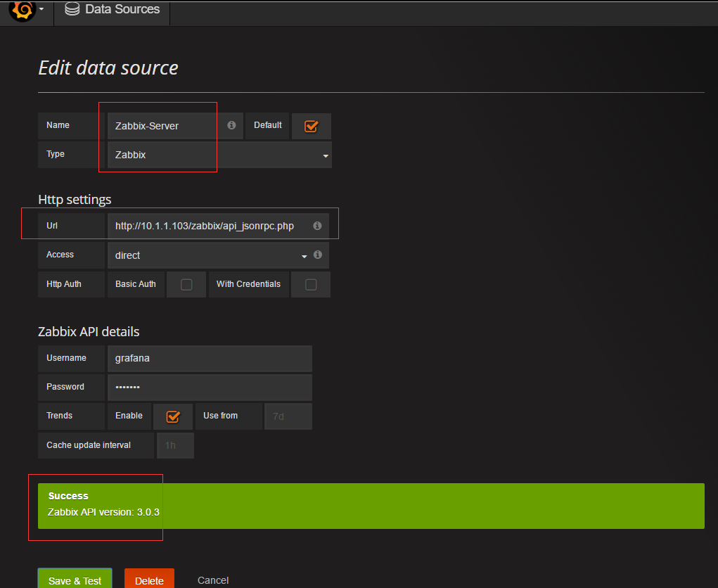718x588 pixels.
Task: Focus the Username field containing grafana
Action: point(210,358)
